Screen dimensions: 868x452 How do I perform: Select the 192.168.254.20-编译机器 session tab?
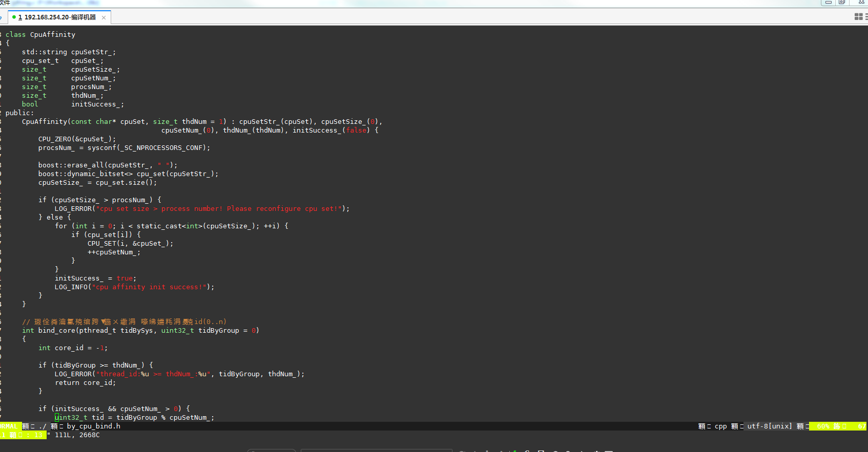(x=59, y=17)
